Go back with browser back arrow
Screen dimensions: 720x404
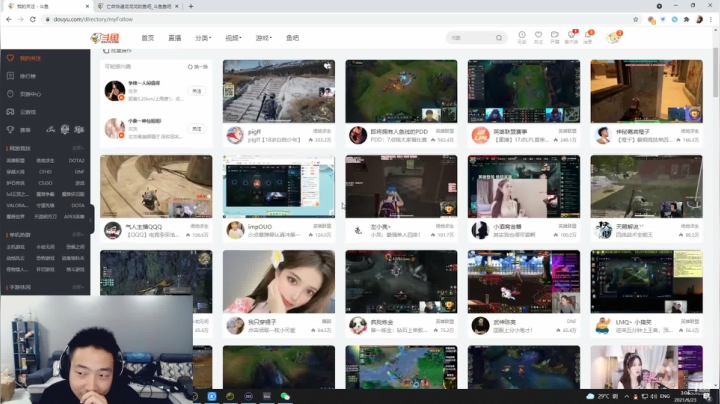(x=9, y=19)
